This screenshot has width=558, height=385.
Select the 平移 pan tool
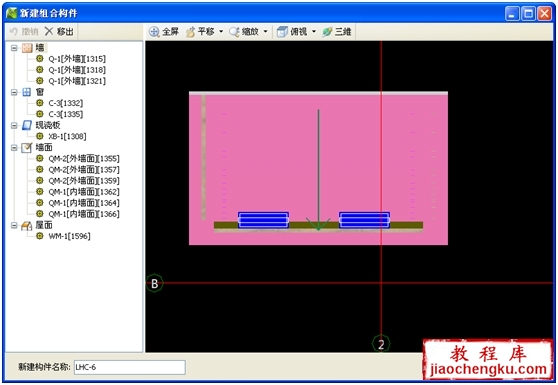(200, 32)
